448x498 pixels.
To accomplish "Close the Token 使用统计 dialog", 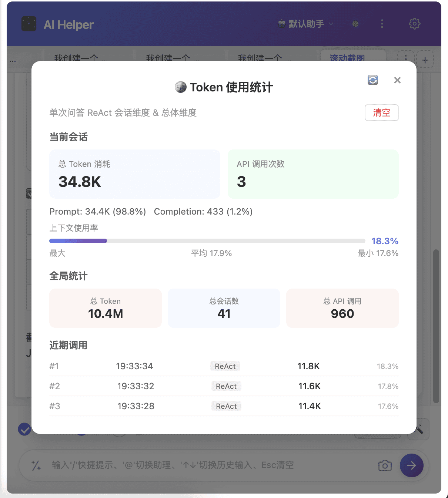I will click(397, 80).
